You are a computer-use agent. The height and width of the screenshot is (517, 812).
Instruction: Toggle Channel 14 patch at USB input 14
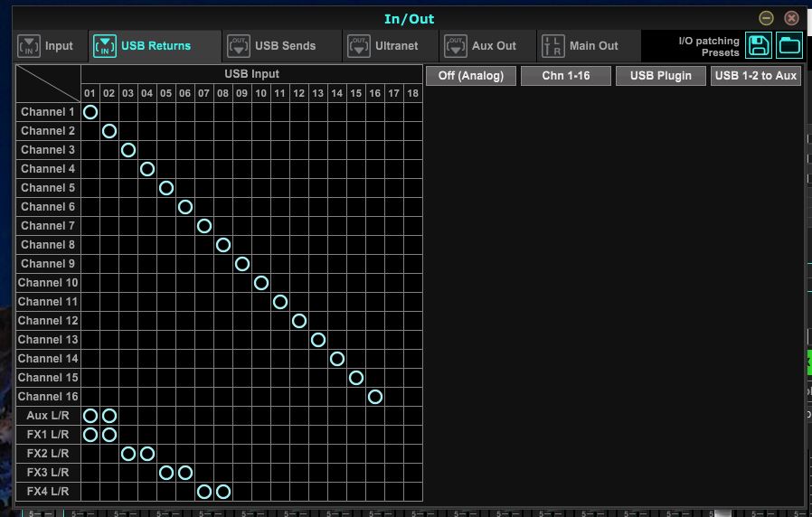click(x=337, y=359)
